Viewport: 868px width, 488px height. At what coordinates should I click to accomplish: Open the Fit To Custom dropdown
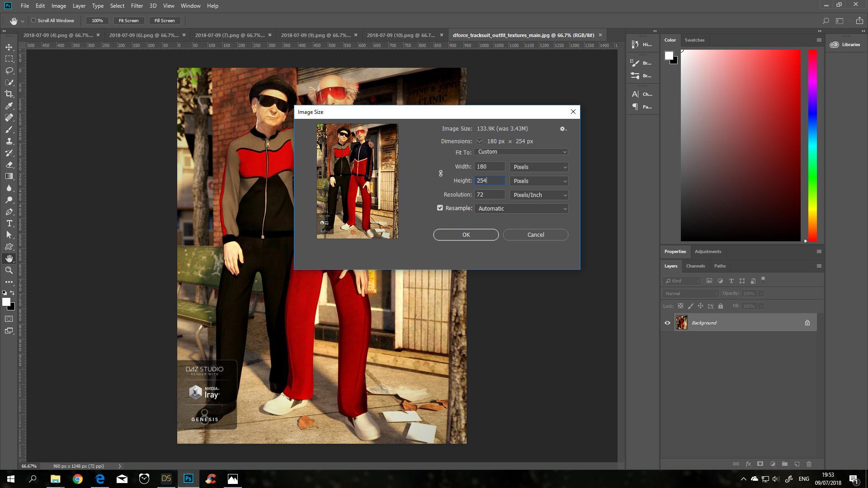click(521, 152)
